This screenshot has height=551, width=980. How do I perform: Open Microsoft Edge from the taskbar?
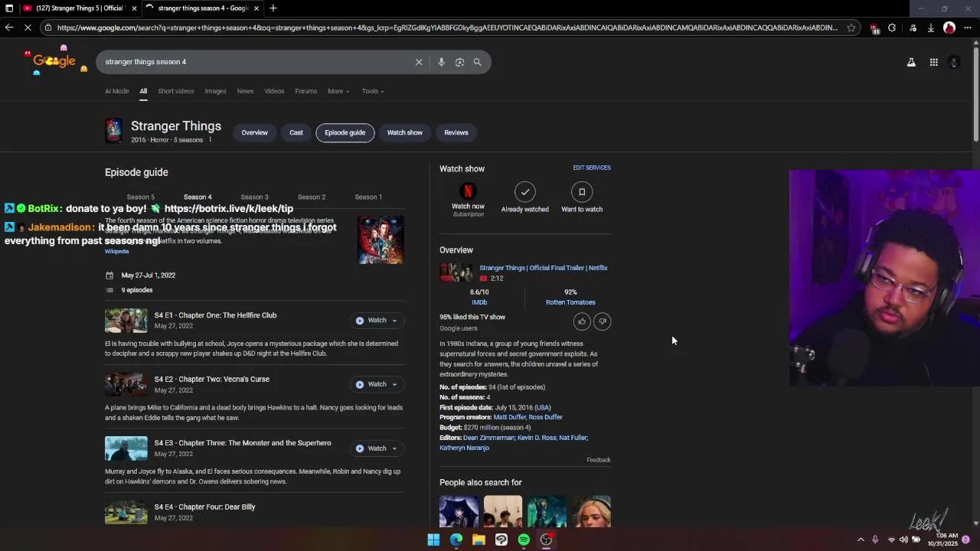(x=456, y=540)
